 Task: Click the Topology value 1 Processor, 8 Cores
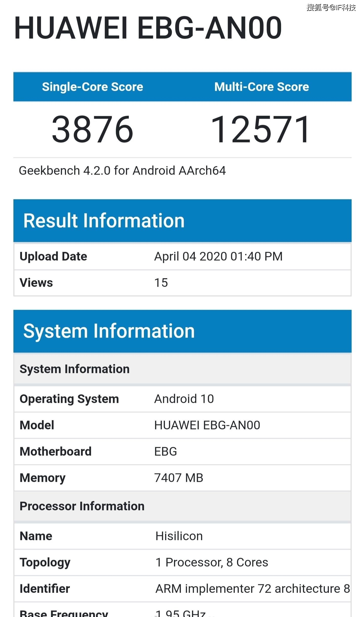212,562
